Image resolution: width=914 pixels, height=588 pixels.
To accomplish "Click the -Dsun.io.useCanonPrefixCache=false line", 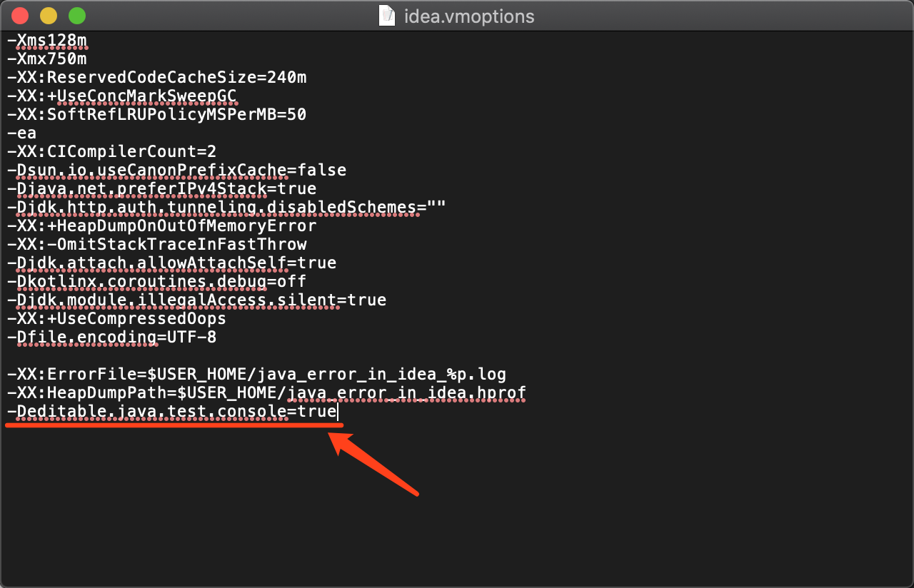I will pyautogui.click(x=177, y=170).
